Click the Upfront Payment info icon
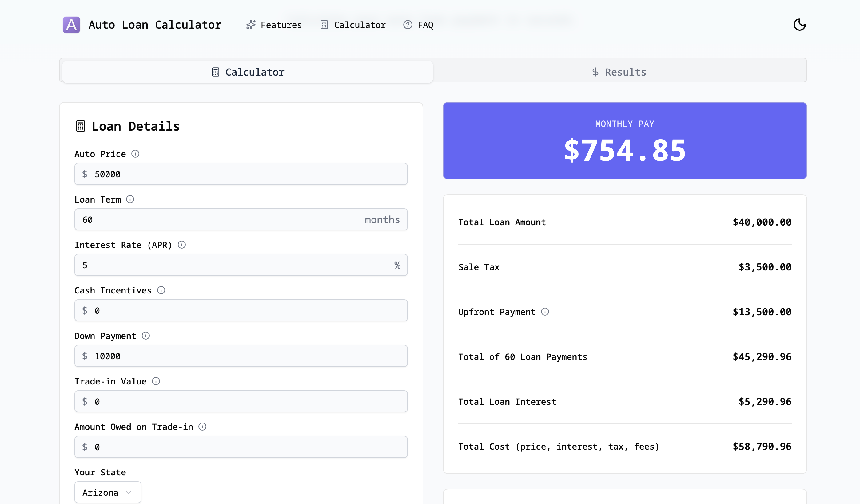The height and width of the screenshot is (504, 860). tap(545, 311)
